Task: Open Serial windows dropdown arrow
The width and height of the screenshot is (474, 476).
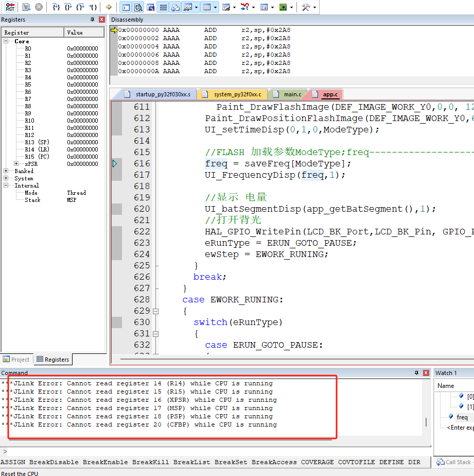Action: [234, 7]
